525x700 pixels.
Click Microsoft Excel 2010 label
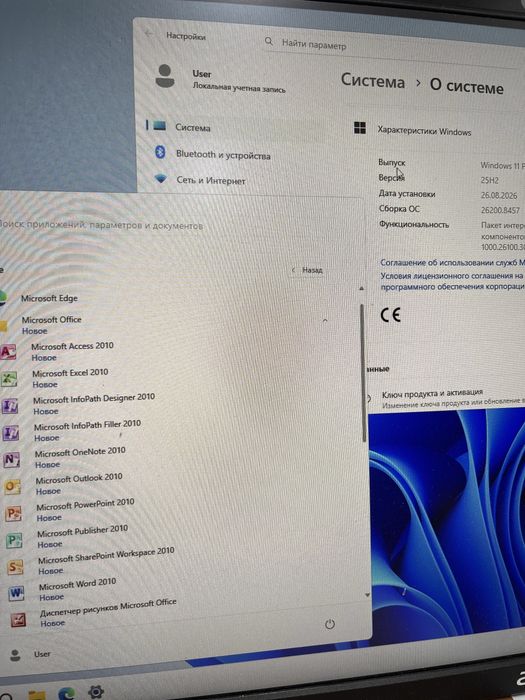tap(70, 373)
